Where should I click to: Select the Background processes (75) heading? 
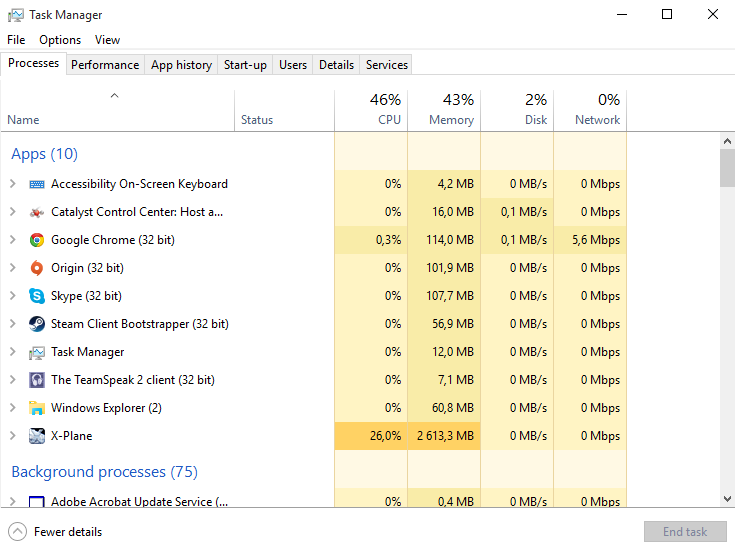(x=105, y=472)
